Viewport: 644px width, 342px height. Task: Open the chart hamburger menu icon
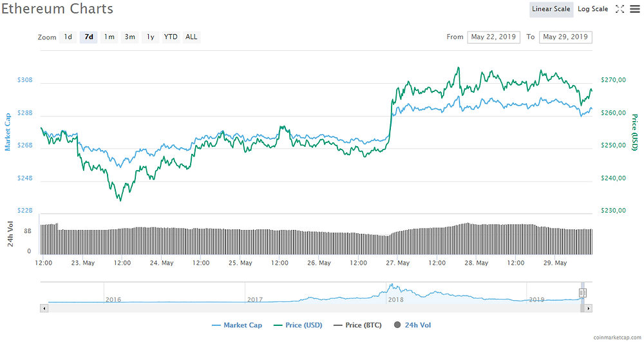(x=634, y=9)
